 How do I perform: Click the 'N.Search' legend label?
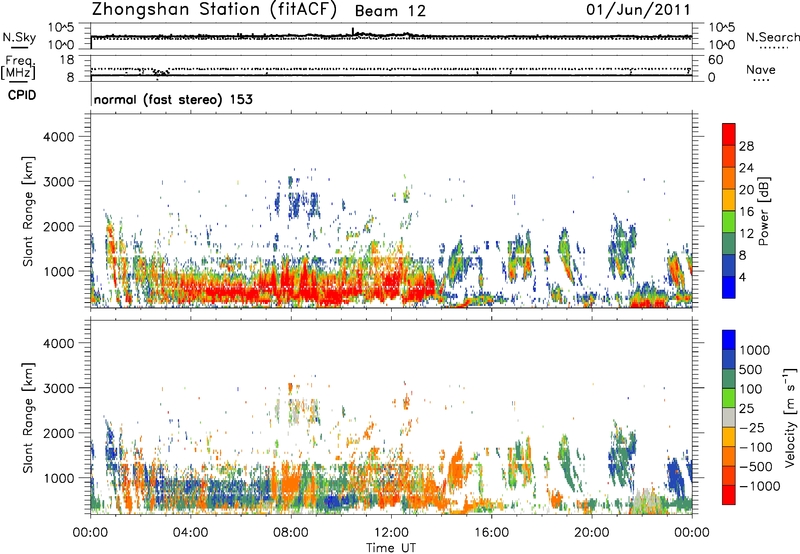(772, 37)
